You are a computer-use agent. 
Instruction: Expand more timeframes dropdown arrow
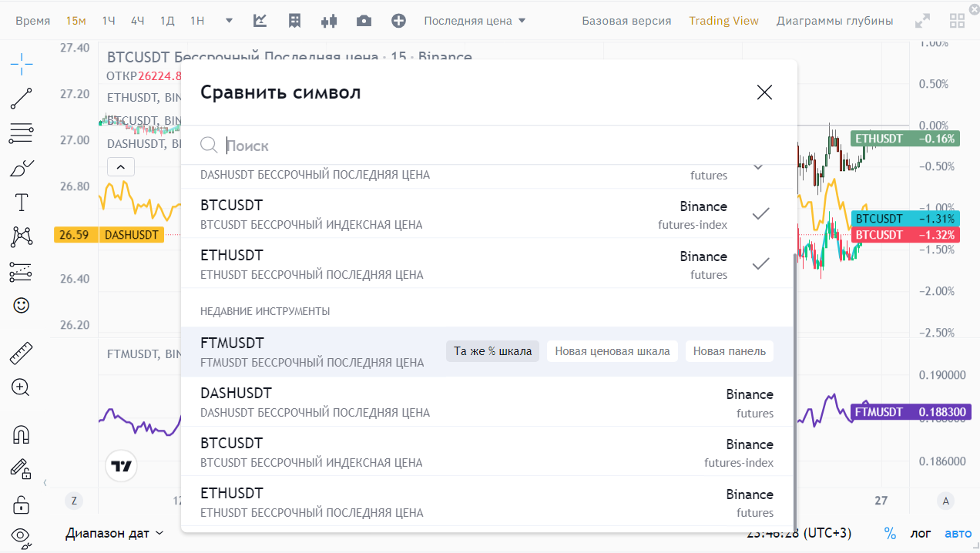point(229,21)
